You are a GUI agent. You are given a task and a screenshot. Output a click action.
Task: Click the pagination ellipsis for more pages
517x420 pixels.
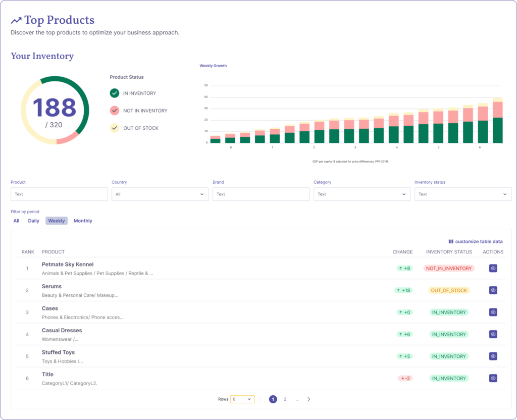[297, 400]
